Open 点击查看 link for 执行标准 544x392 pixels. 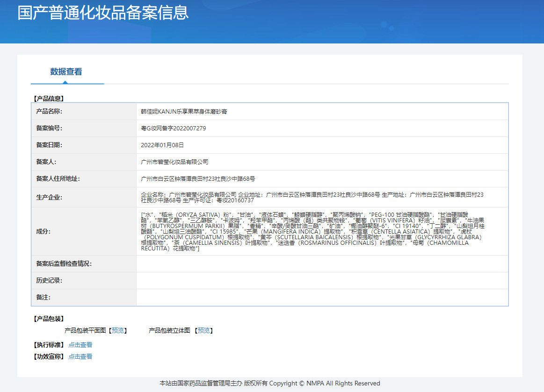(x=80, y=345)
